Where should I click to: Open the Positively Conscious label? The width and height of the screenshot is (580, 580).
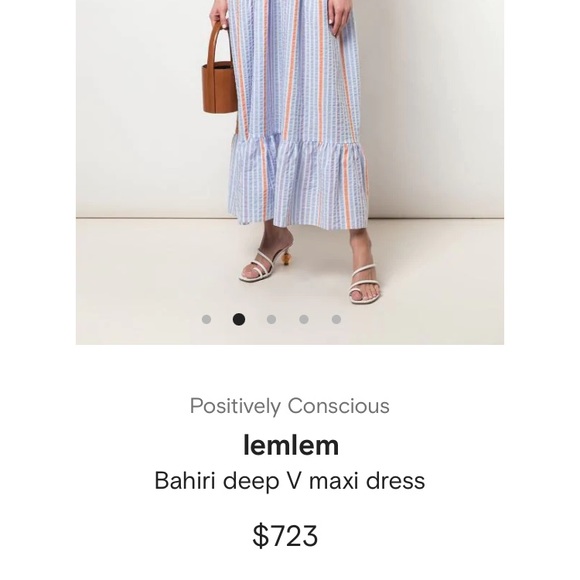(290, 406)
